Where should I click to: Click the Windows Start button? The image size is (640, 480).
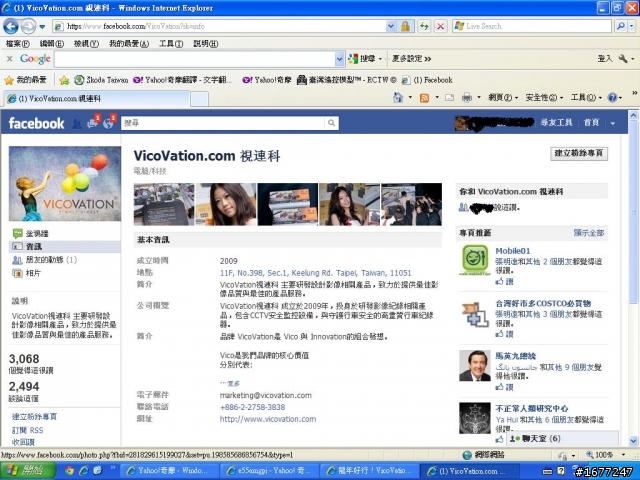[x=27, y=471]
